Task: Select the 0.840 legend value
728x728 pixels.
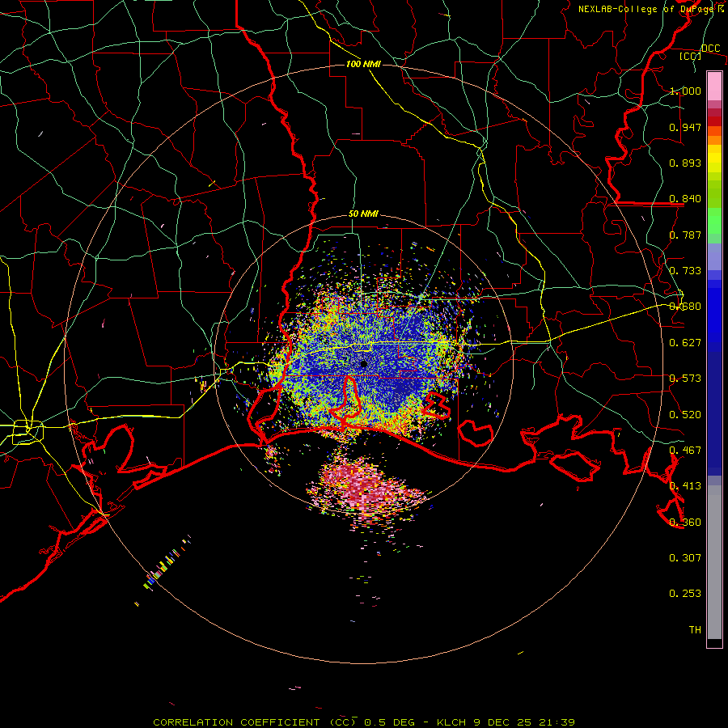Action: click(685, 199)
